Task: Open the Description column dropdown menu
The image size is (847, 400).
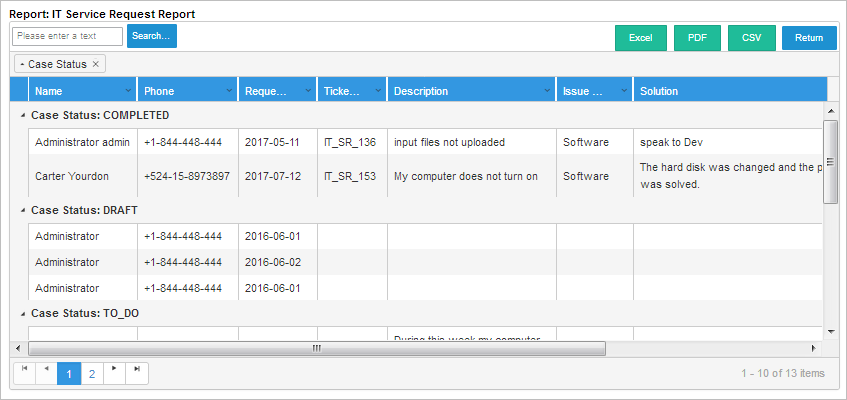Action: 546,91
